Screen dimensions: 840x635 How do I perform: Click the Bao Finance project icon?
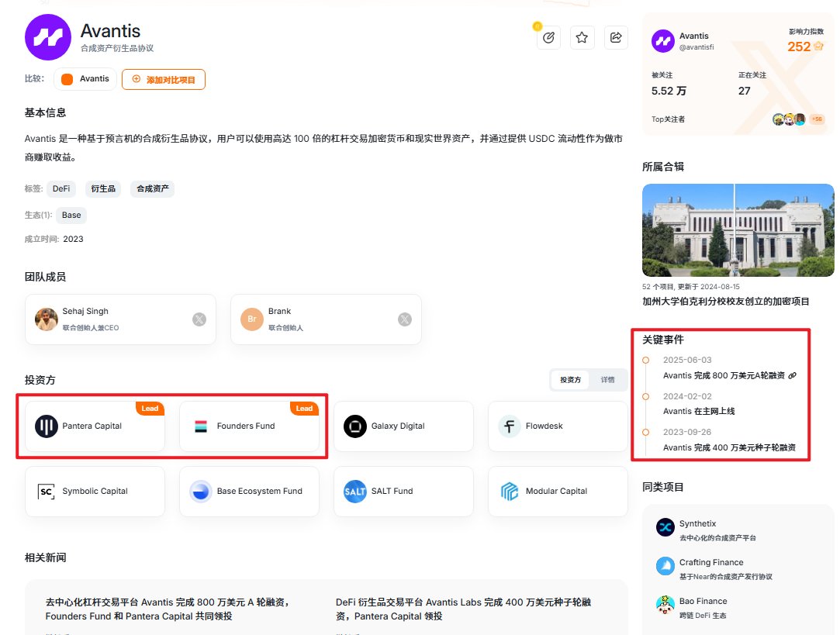(x=665, y=605)
